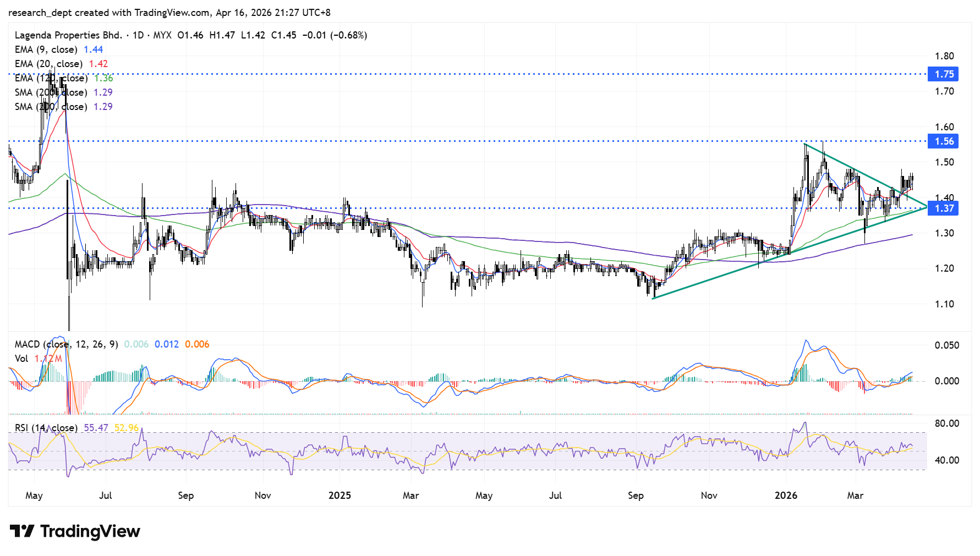Click the TradingView logo icon at bottom

(x=22, y=531)
